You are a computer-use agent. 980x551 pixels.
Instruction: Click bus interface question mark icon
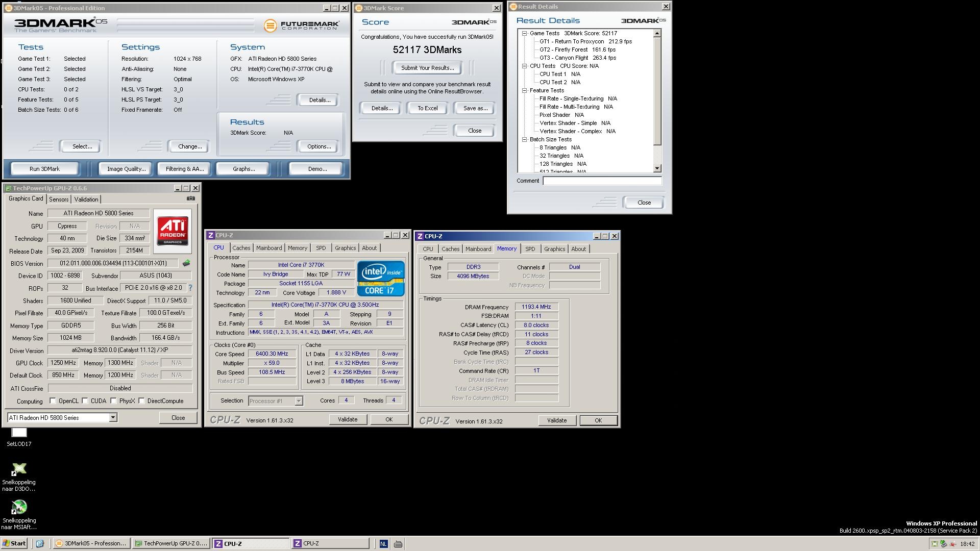[190, 288]
